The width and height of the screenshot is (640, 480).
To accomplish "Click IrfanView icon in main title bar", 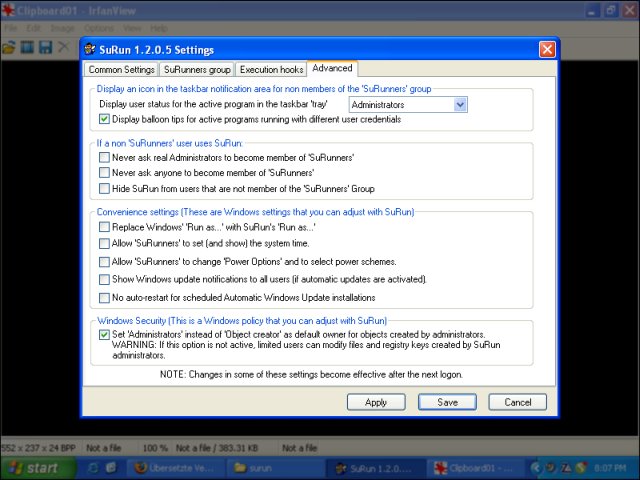I will pyautogui.click(x=8, y=11).
